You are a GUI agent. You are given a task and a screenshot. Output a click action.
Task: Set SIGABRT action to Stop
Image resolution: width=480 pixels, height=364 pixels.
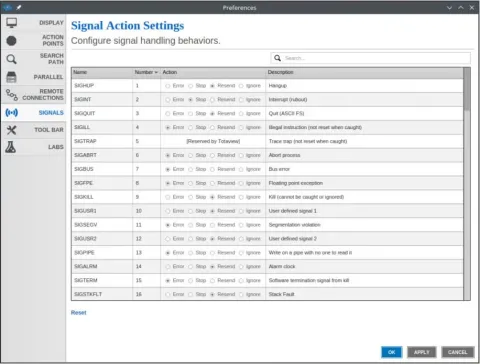pos(190,155)
